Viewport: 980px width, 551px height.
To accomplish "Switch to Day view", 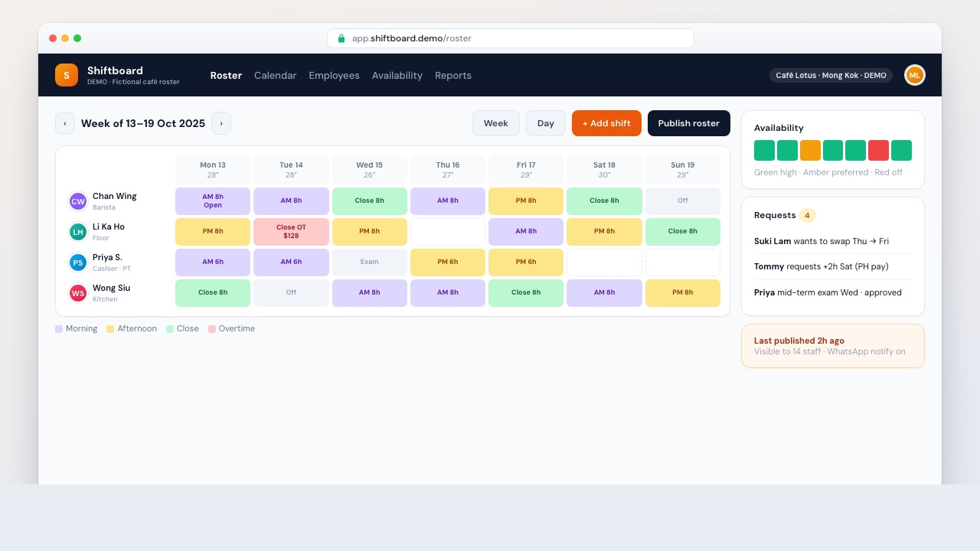I will (546, 123).
